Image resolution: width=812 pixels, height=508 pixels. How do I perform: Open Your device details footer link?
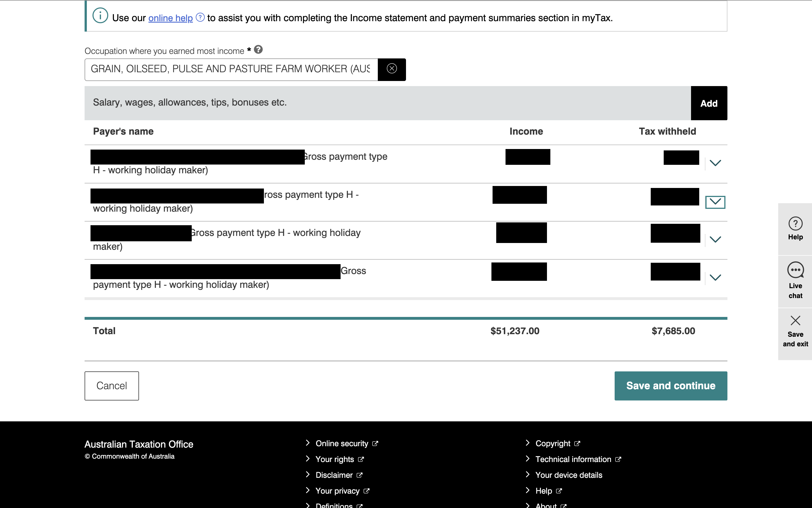(x=569, y=475)
